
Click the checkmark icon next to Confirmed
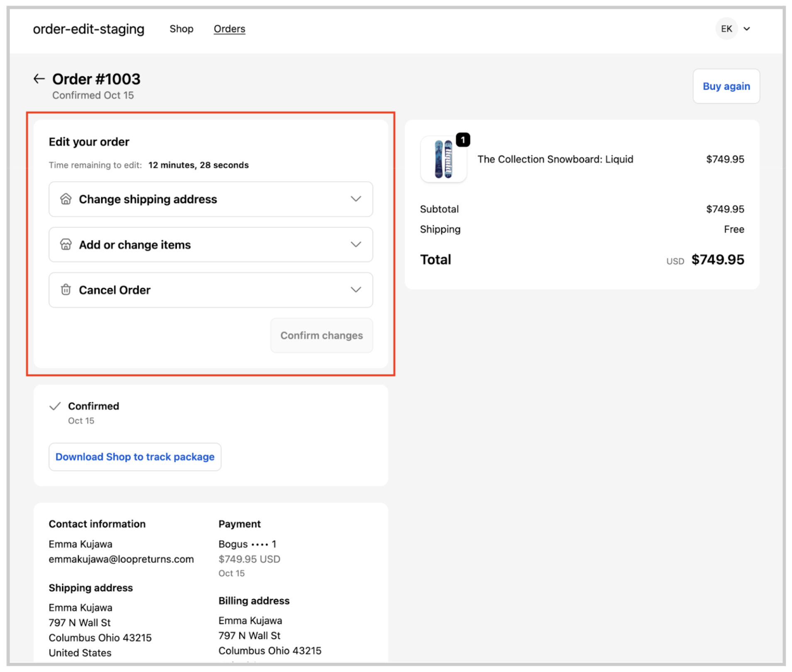pos(55,406)
